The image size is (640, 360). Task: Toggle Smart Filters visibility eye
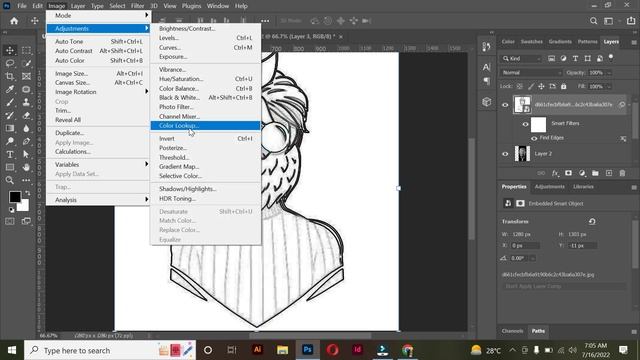pos(525,124)
